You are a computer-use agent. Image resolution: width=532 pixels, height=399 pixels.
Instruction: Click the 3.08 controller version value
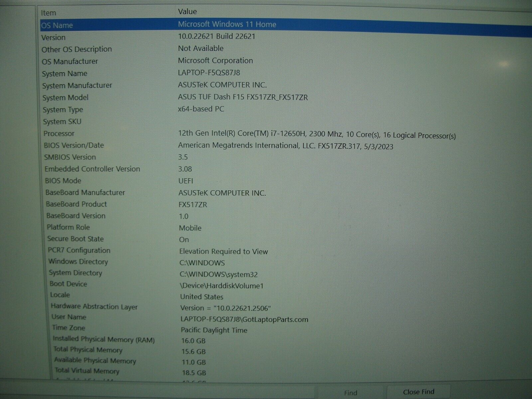[185, 169]
